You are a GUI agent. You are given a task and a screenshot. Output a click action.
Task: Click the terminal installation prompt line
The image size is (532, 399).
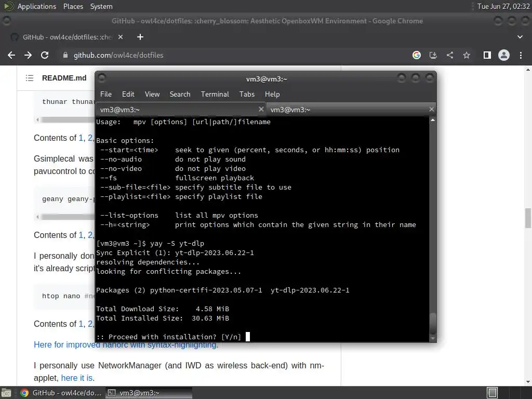(169, 337)
